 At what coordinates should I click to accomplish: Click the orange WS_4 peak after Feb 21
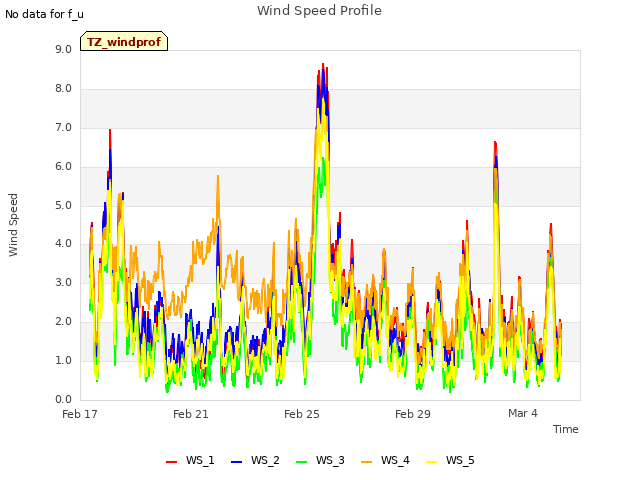click(218, 176)
